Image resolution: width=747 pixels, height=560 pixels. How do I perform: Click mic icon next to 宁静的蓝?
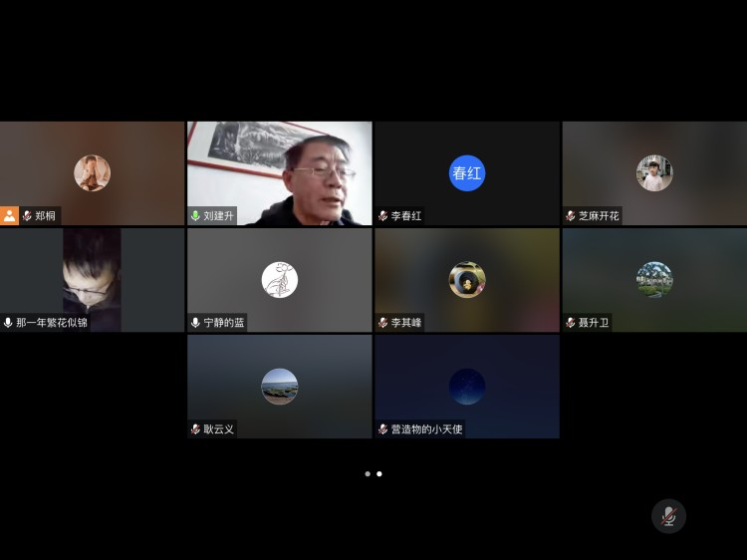pyautogui.click(x=195, y=323)
